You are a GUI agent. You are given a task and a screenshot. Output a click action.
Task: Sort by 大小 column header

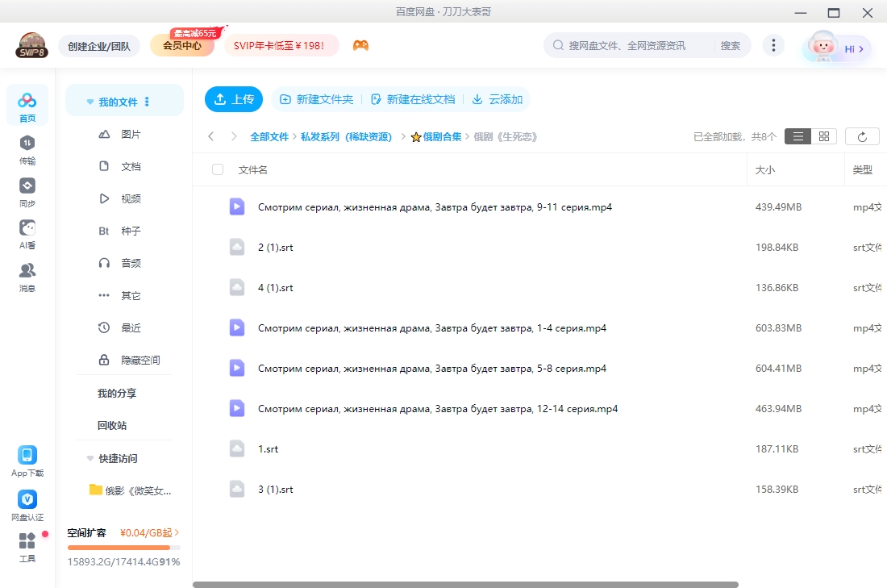click(764, 169)
